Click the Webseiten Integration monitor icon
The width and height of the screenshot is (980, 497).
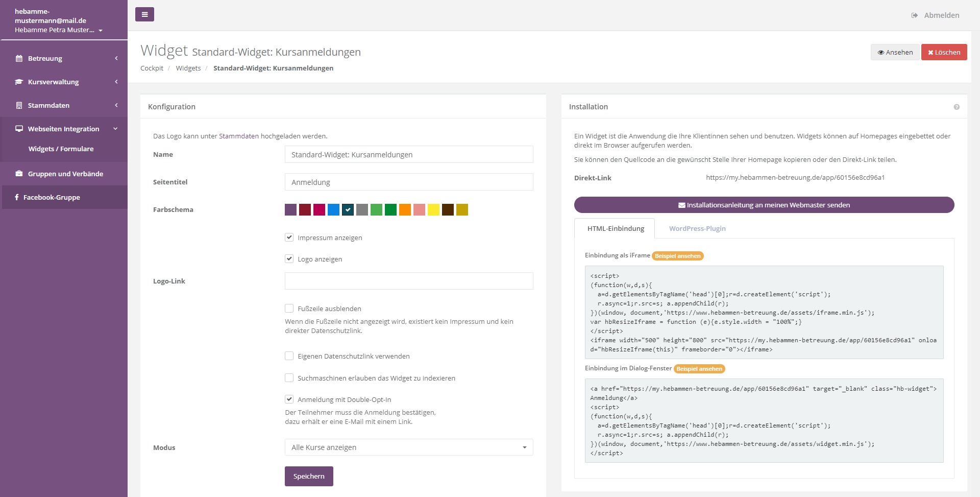coord(19,129)
